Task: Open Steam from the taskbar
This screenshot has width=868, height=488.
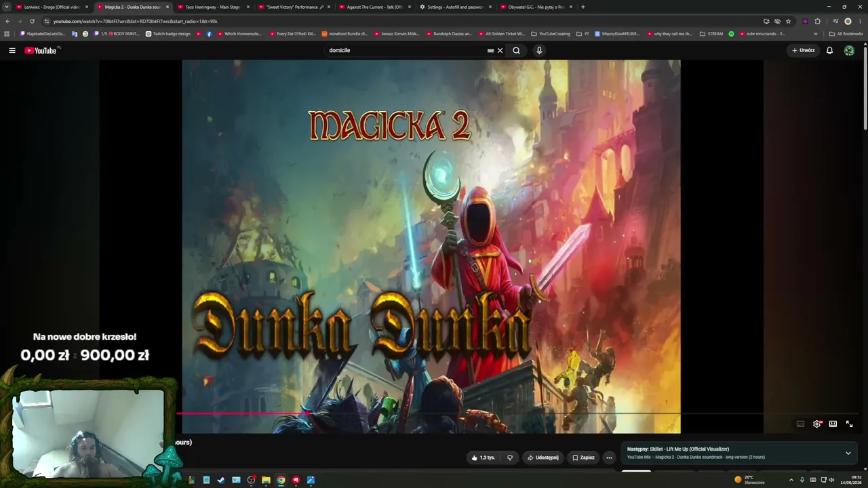Action: pyautogui.click(x=221, y=480)
